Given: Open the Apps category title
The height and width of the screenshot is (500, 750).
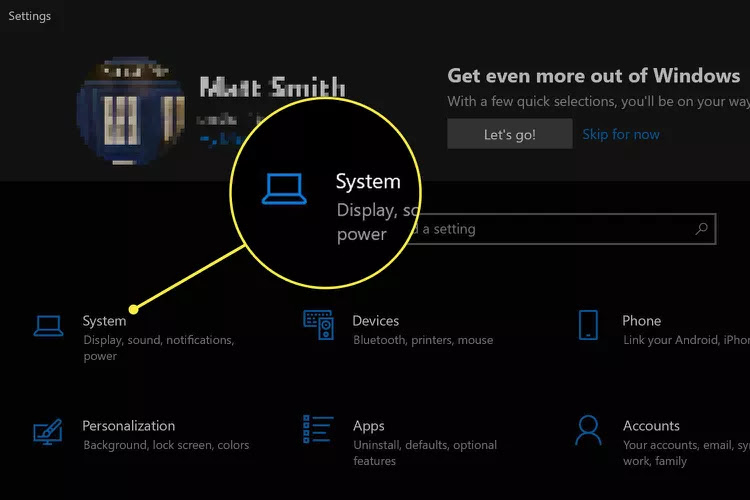Looking at the screenshot, I should point(369,426).
